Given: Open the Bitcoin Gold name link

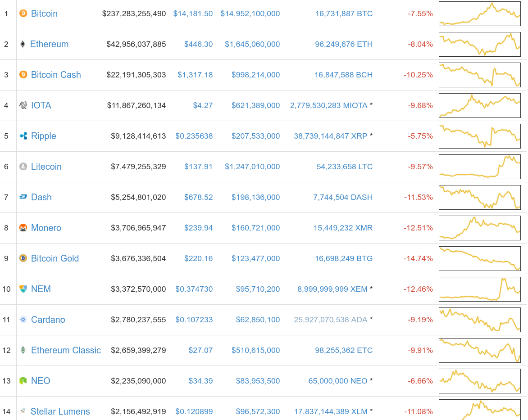Looking at the screenshot, I should (55, 258).
